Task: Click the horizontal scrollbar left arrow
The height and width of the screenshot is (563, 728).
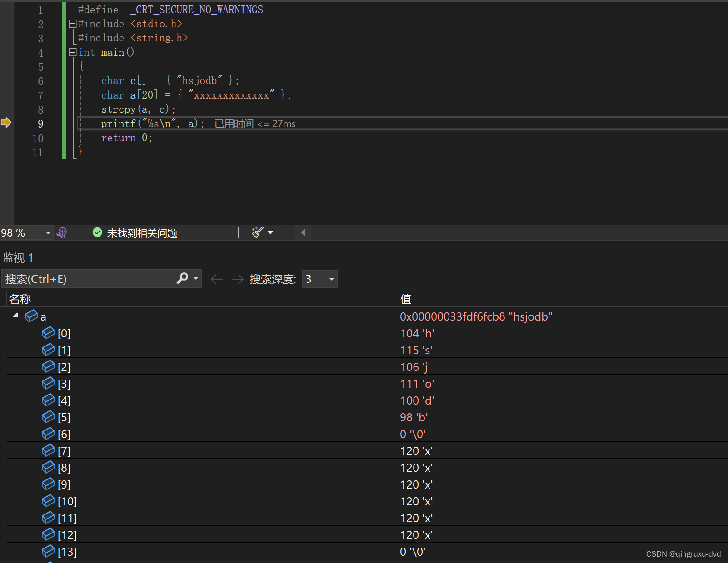Action: click(x=303, y=232)
